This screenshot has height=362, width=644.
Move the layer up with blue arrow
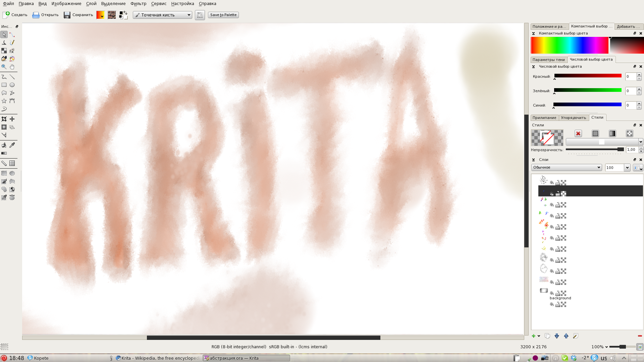[566, 336]
